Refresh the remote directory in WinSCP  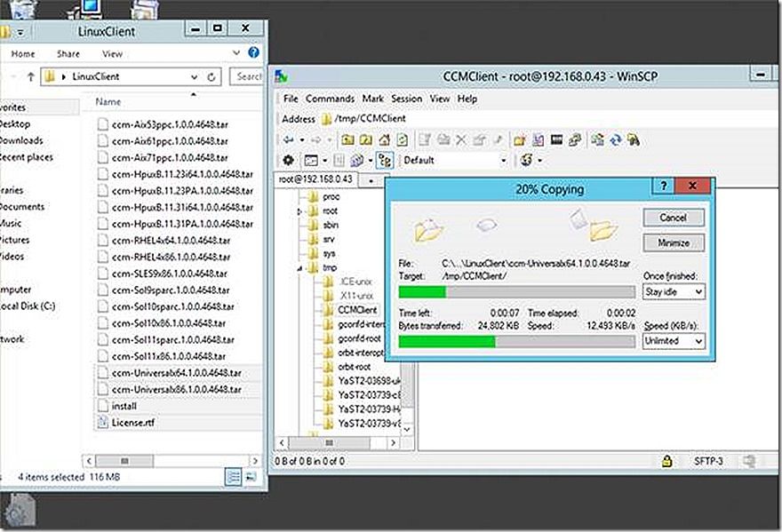402,140
